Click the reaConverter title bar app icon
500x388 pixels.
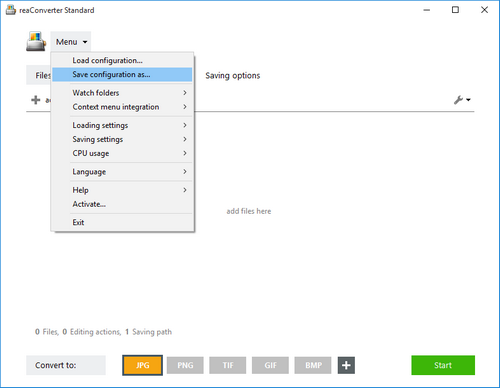coord(11,10)
